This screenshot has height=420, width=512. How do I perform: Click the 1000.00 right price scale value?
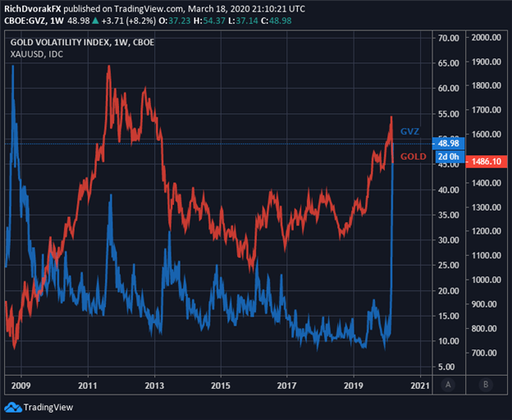487,280
